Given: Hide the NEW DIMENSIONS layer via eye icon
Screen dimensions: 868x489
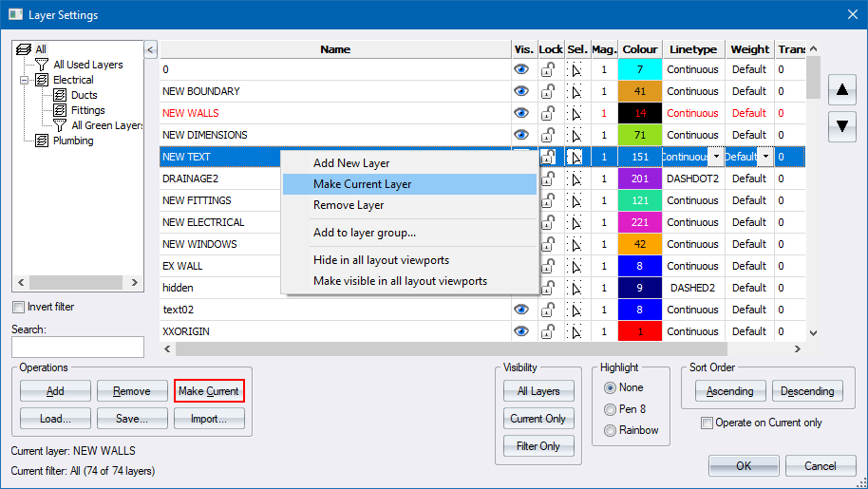Looking at the screenshot, I should tap(521, 135).
